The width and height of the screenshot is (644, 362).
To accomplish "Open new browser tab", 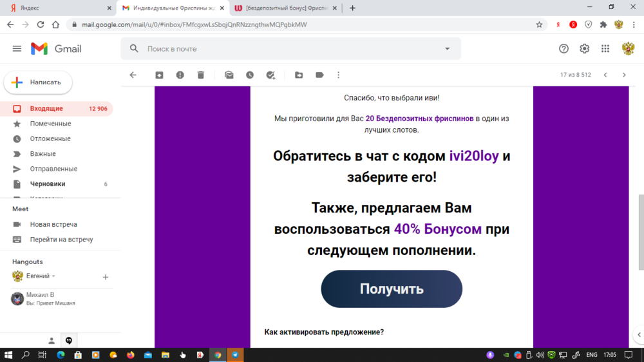I will point(352,8).
